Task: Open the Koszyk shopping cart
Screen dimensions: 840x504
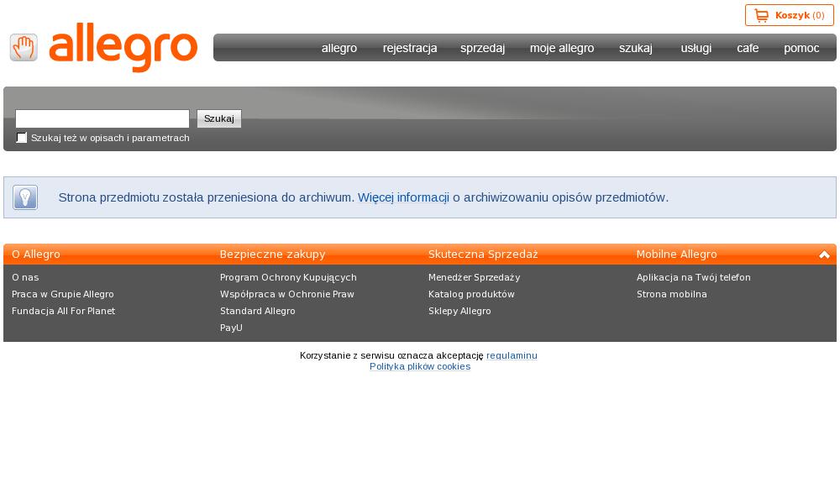Action: (x=789, y=15)
